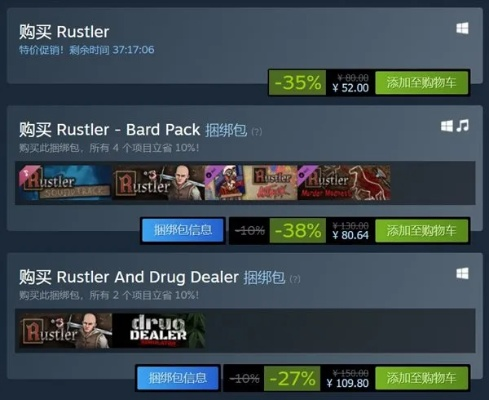Add Rustler And Drug Dealer bundle to cart
Viewport: 489px width, 400px height.
click(421, 378)
